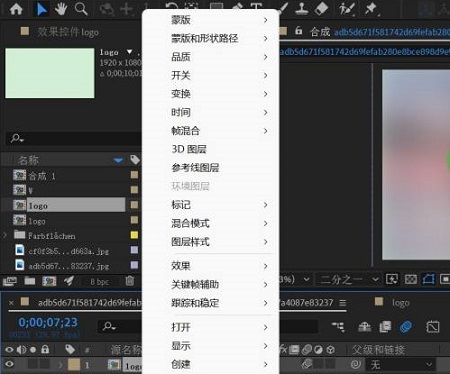Toggle mask and shape path visibility button
Image resolution: width=450 pixels, height=374 pixels.
428,279
